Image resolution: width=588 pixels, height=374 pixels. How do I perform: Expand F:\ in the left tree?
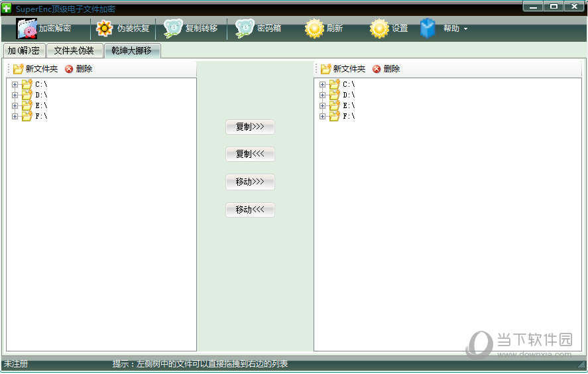(x=15, y=117)
